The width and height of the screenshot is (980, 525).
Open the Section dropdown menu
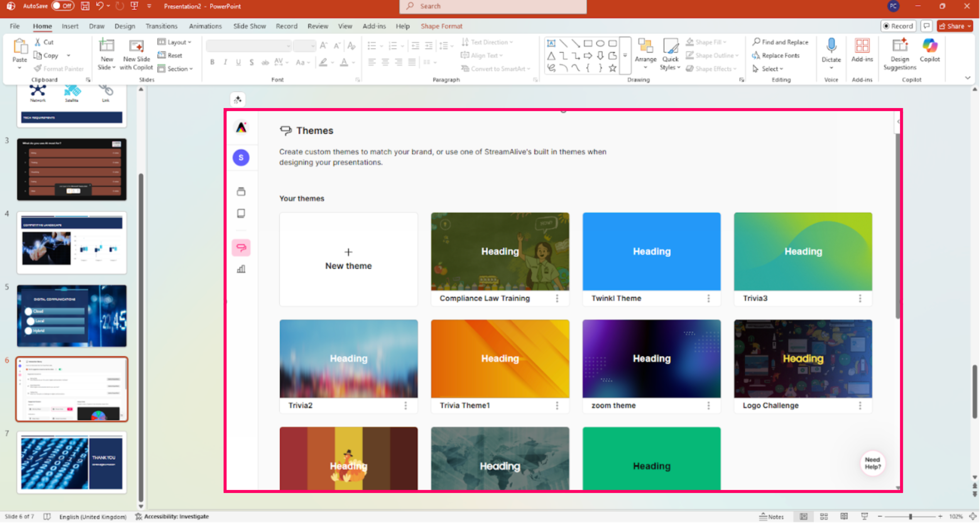(x=176, y=69)
